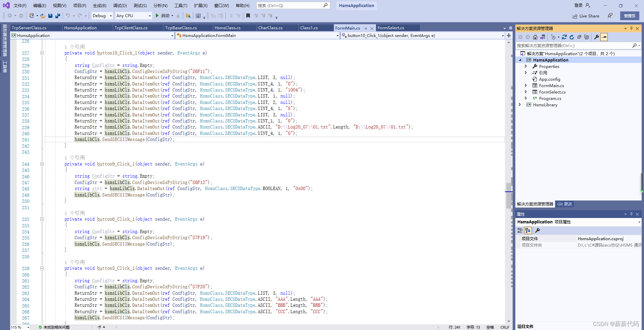This screenshot has width=644, height=330.
Task: Open the 调试(D) menu
Action: (120, 5)
